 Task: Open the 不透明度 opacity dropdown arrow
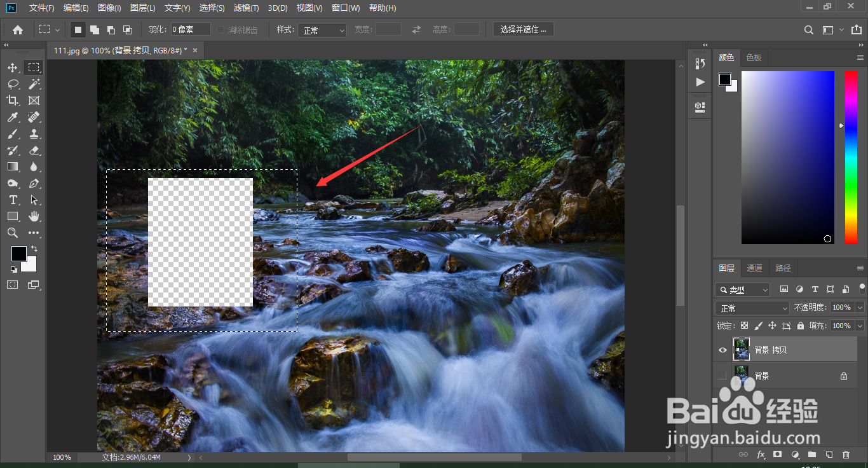(x=860, y=308)
